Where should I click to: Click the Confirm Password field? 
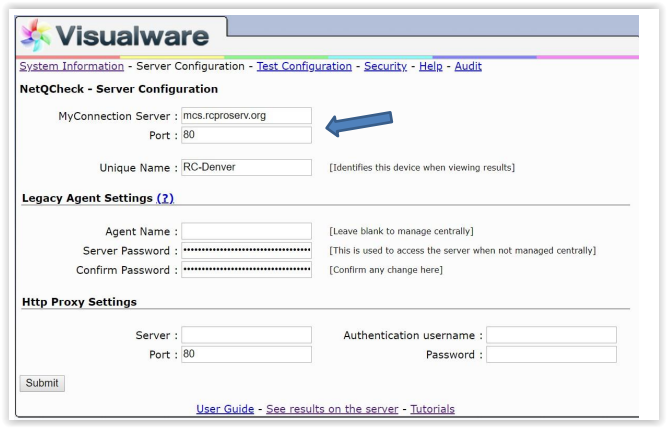pyautogui.click(x=246, y=270)
